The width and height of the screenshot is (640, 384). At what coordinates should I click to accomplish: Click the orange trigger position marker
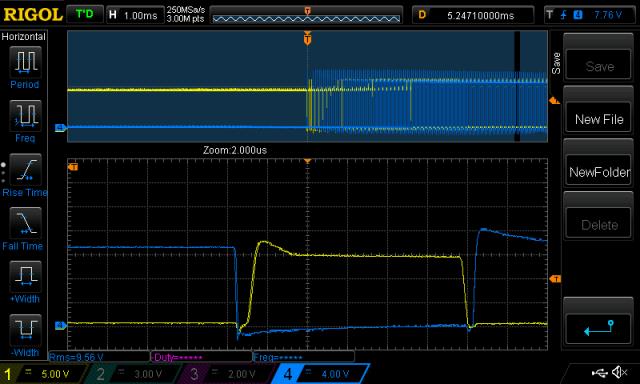click(307, 38)
